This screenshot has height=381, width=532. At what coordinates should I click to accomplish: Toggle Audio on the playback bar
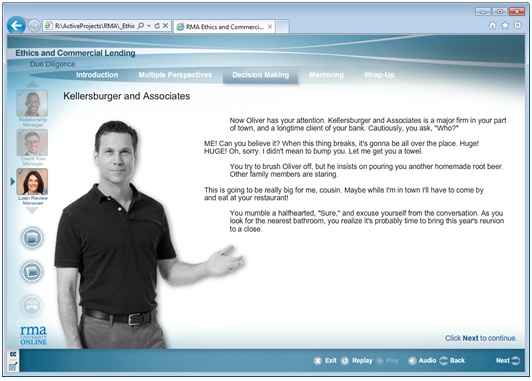422,361
